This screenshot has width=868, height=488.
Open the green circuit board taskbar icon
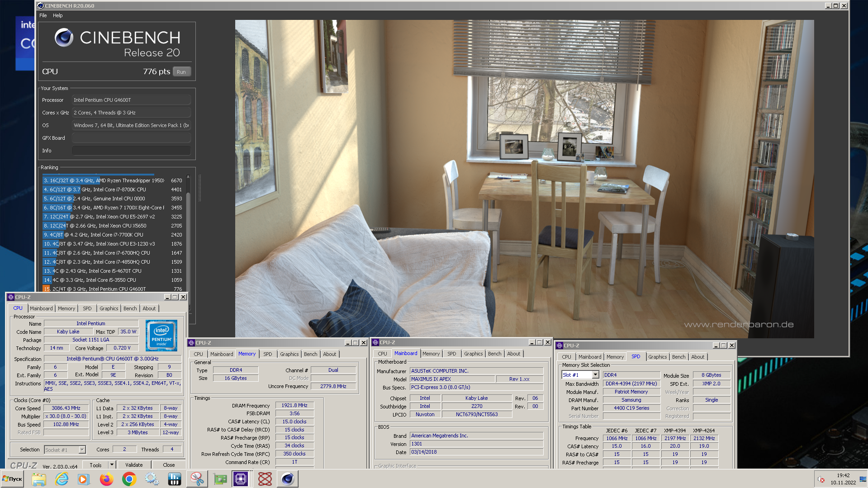point(220,479)
